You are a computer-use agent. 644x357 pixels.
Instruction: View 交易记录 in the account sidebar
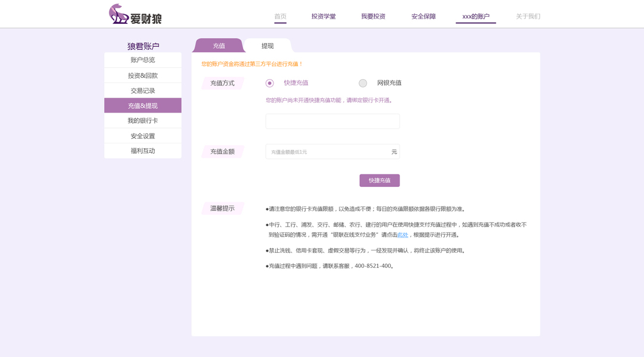[142, 90]
